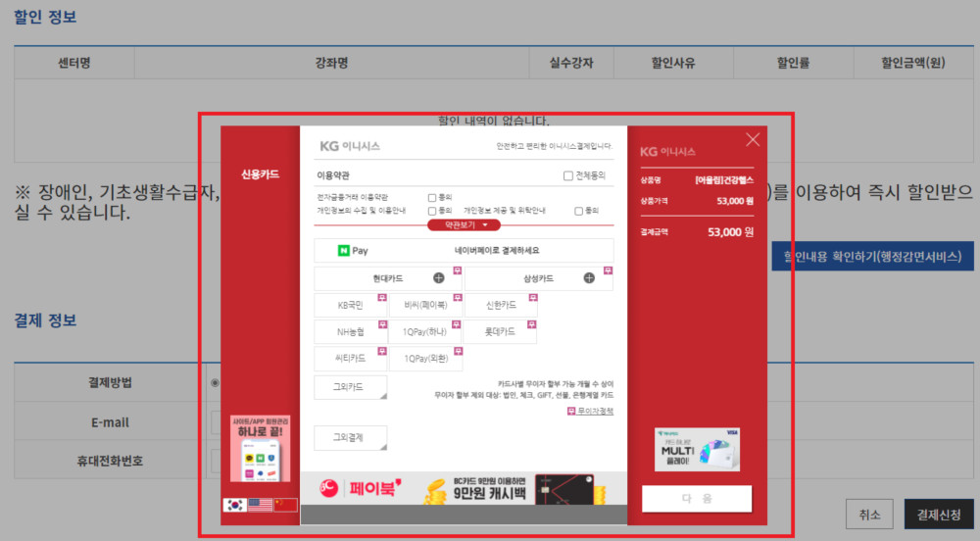This screenshot has width=980, height=541.
Task: Open the 하나로 끝! app banner
Action: [x=260, y=449]
